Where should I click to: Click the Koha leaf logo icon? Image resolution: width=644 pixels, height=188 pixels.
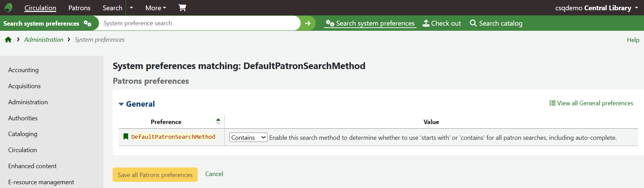[9, 8]
